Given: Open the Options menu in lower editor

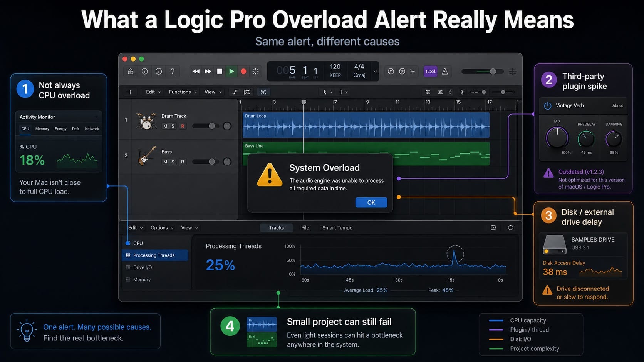Looking at the screenshot, I should tap(162, 228).
